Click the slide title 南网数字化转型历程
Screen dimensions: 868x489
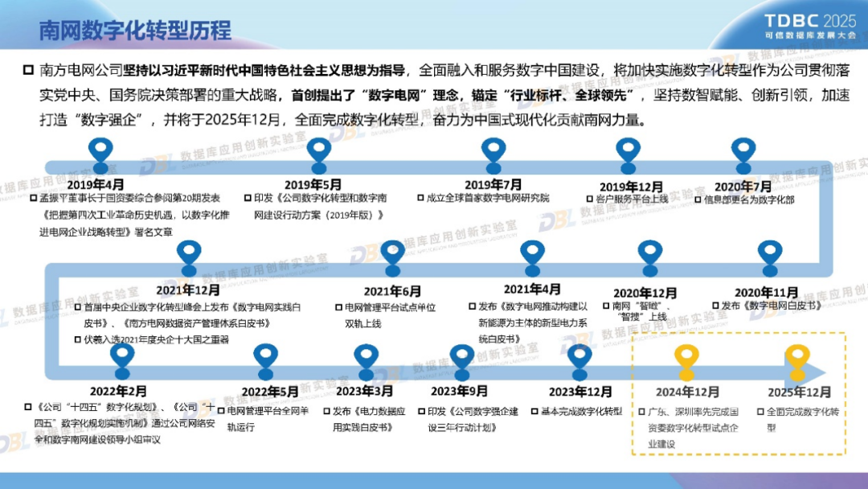coord(135,30)
